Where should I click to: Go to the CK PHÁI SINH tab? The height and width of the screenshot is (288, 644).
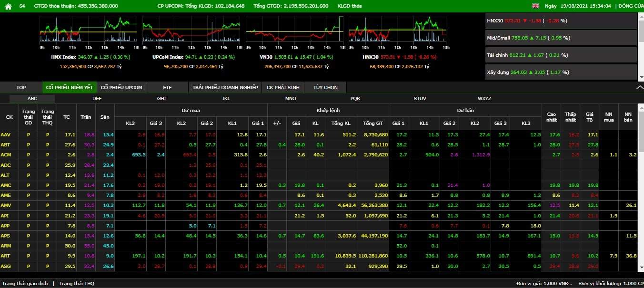tap(282, 87)
